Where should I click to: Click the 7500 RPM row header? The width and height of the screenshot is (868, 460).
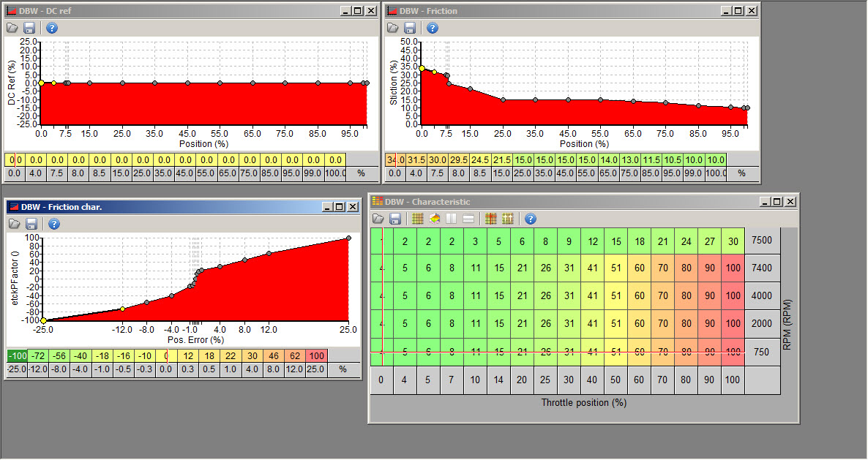coord(762,240)
